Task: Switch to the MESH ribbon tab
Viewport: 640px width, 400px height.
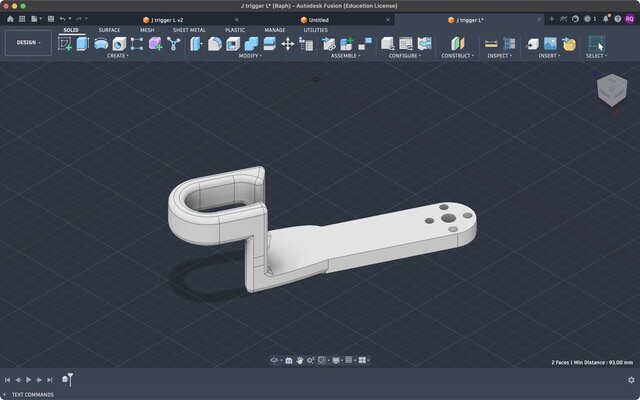Action: (147, 30)
